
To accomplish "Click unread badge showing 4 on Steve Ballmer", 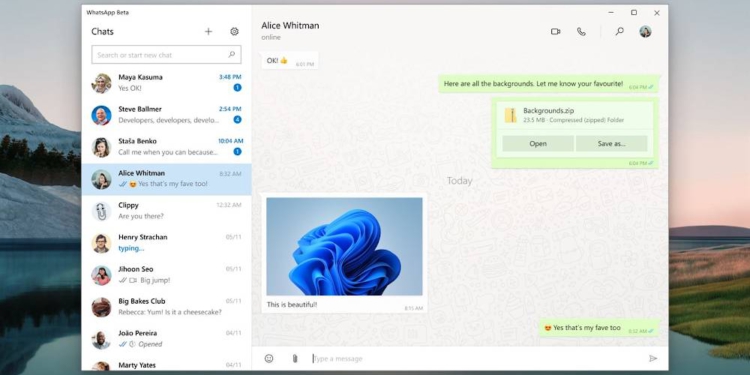I will point(237,120).
